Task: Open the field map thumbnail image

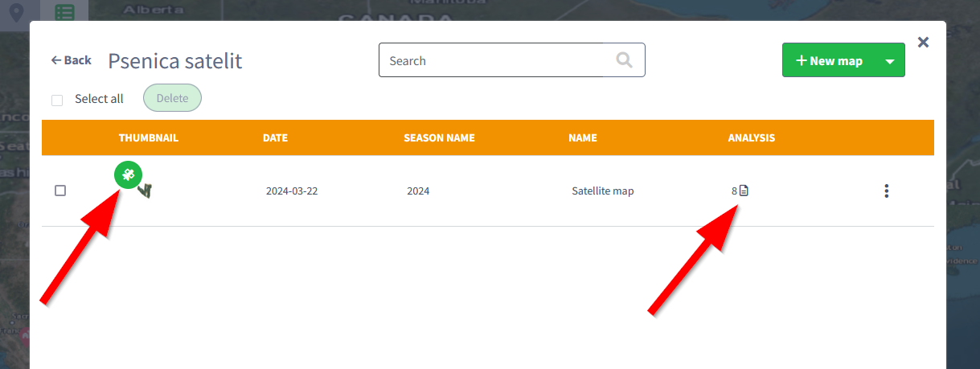Action: pyautogui.click(x=146, y=191)
